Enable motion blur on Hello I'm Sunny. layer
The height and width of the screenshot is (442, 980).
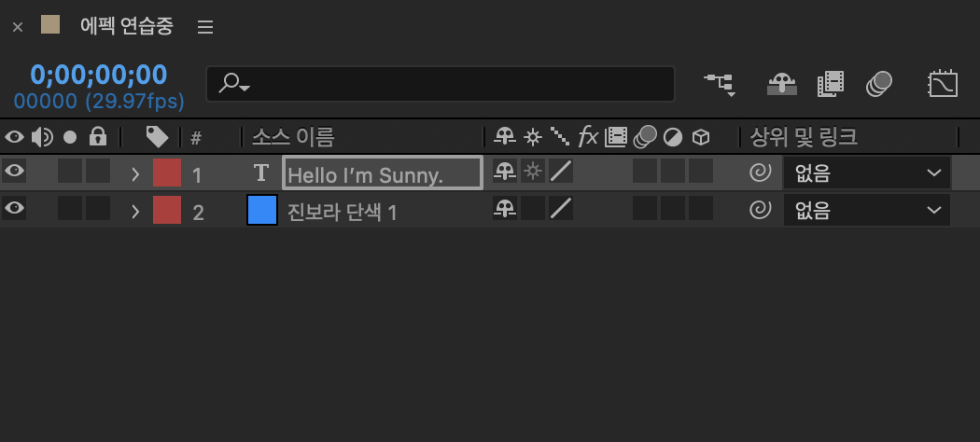[644, 171]
